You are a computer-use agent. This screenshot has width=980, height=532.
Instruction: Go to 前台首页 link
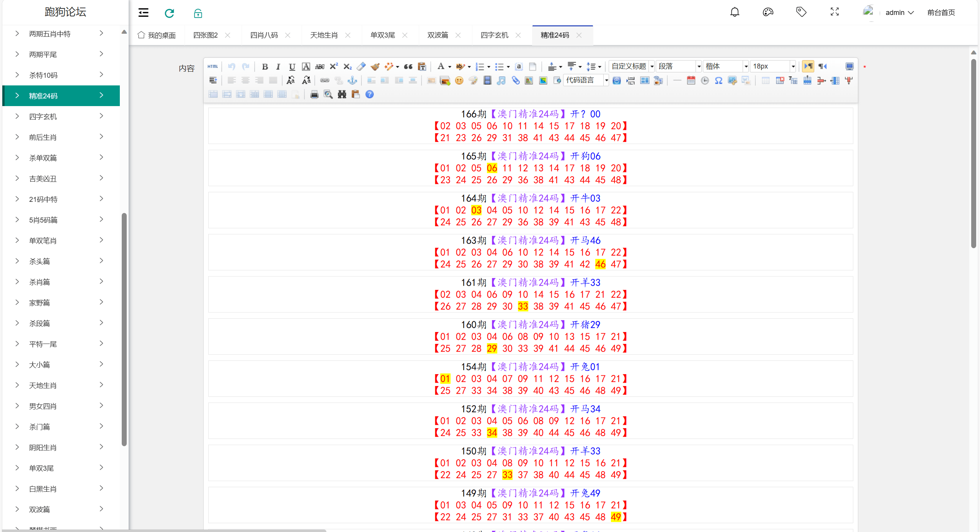click(x=941, y=13)
